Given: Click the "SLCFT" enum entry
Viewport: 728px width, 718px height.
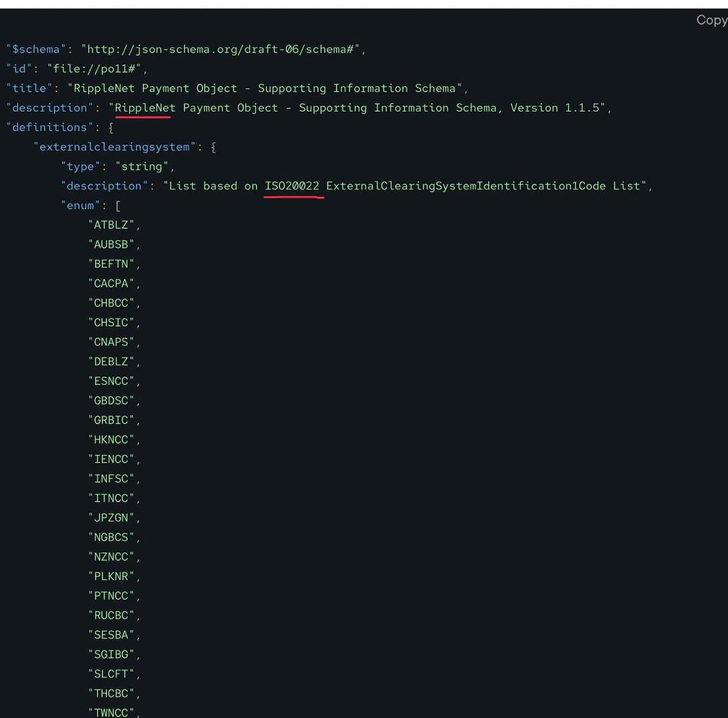Looking at the screenshot, I should [111, 674].
